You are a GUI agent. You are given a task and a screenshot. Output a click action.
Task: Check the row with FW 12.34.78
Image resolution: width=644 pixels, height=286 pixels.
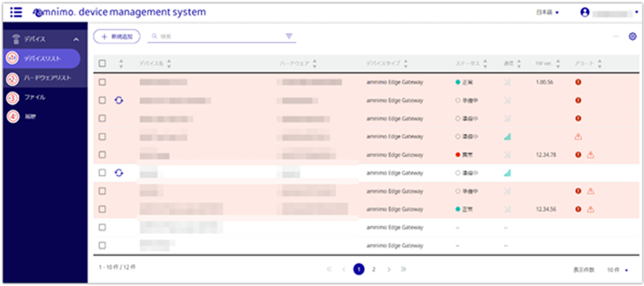[x=103, y=155]
